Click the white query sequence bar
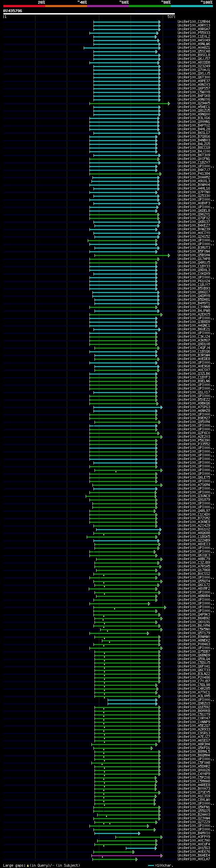Screen dimensions: 216x868 coord(89,14)
